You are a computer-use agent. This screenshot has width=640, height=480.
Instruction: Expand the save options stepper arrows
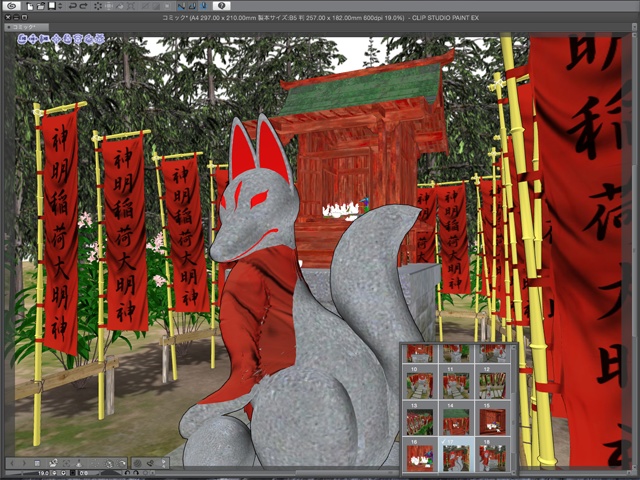pyautogui.click(x=60, y=6)
